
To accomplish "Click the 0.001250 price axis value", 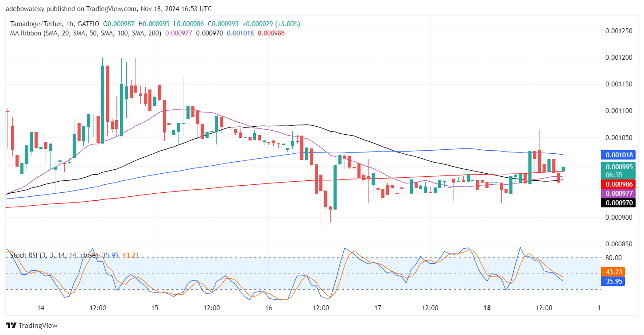I will point(618,30).
